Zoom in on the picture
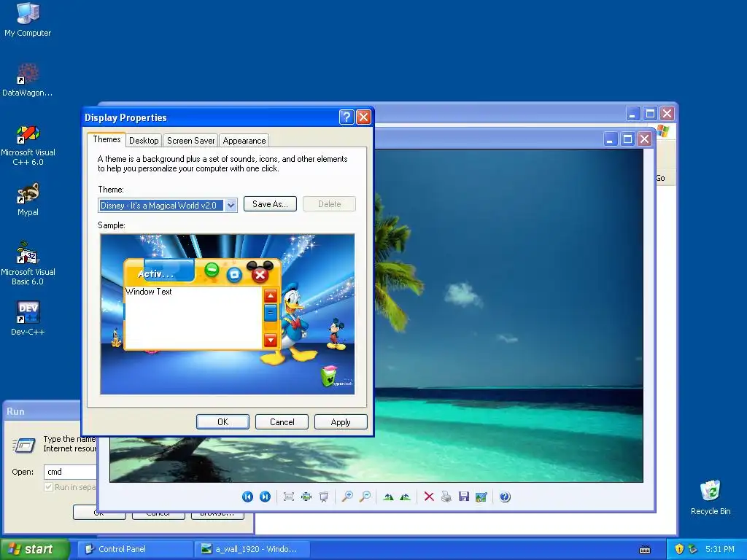This screenshot has width=747, height=560. tap(347, 497)
